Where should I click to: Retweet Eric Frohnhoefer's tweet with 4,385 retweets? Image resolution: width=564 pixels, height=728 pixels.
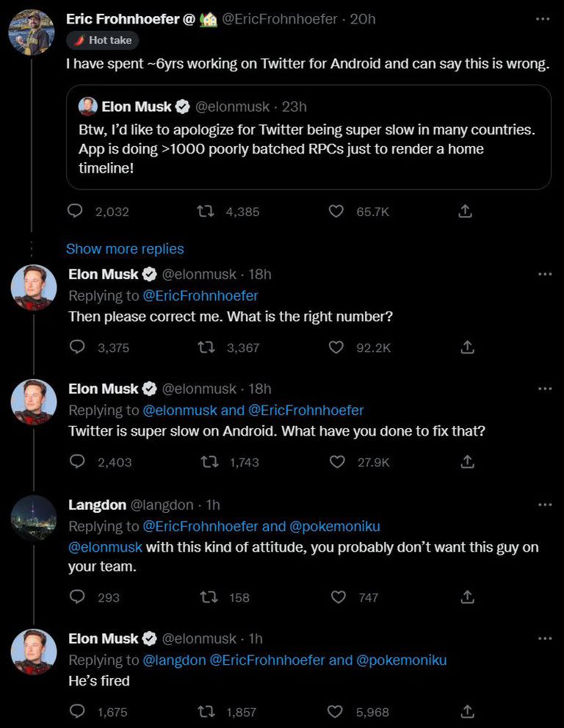tap(206, 212)
